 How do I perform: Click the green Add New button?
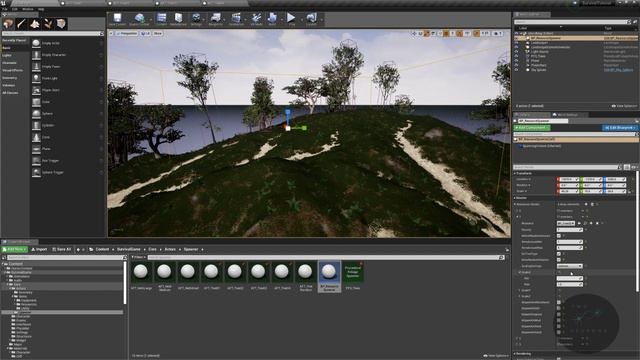click(14, 249)
